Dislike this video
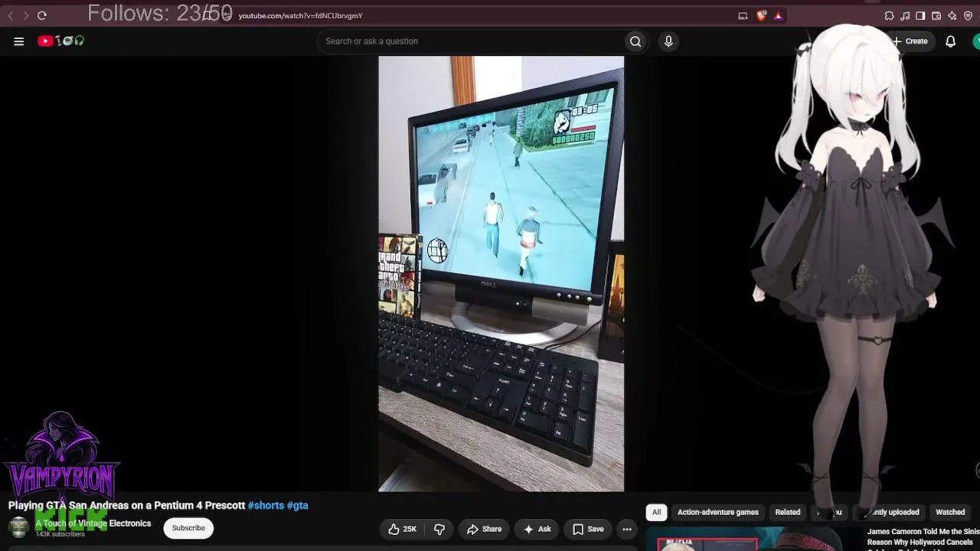 439,529
